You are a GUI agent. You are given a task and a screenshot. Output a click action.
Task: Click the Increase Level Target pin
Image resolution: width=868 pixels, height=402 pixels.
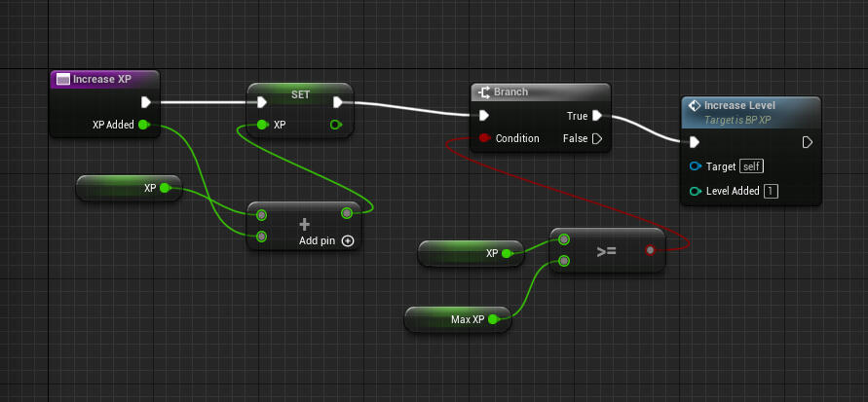pyautogui.click(x=696, y=166)
